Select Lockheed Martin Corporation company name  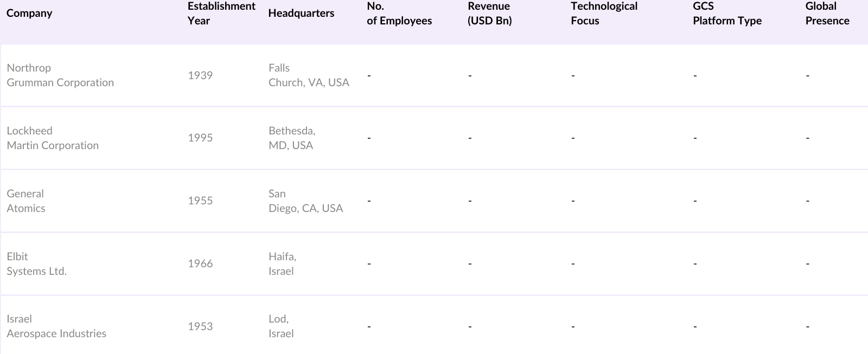click(x=53, y=138)
